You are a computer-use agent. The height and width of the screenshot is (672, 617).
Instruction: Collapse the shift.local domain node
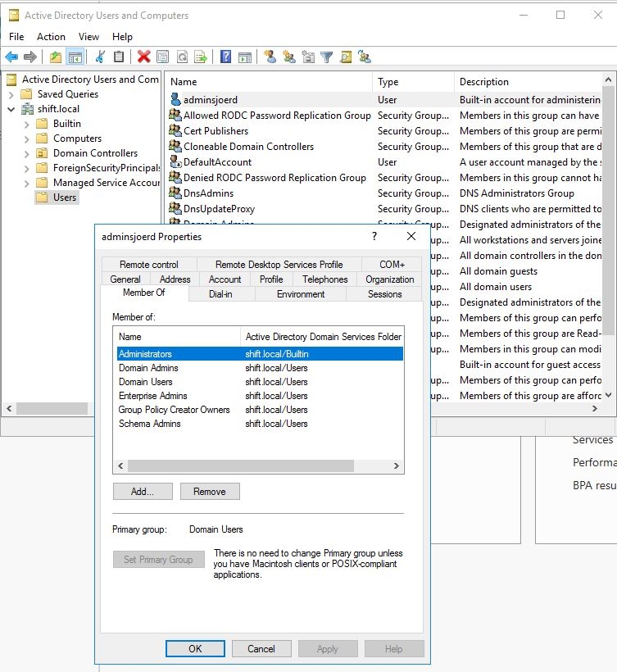(x=11, y=109)
